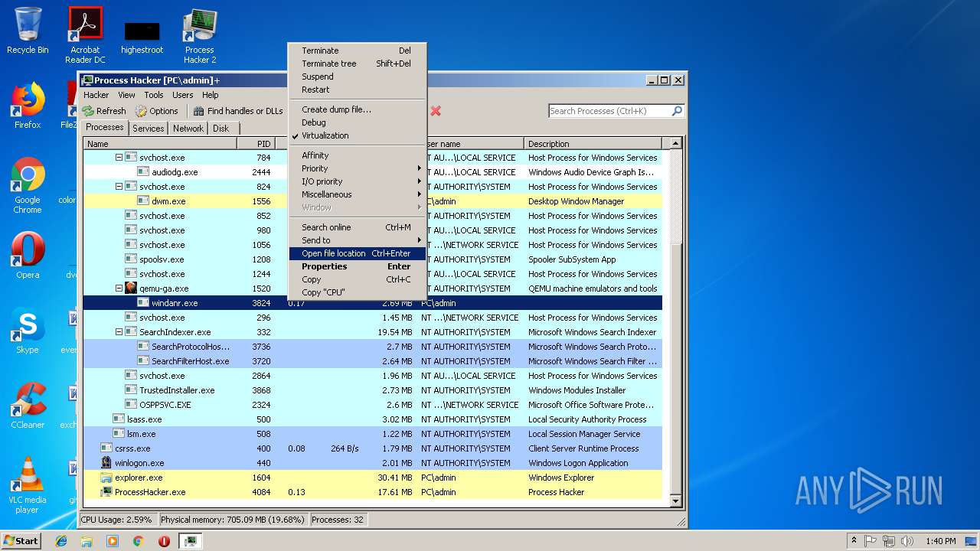Click the search magnifier icon
The height and width of the screenshot is (551, 980).
[677, 111]
